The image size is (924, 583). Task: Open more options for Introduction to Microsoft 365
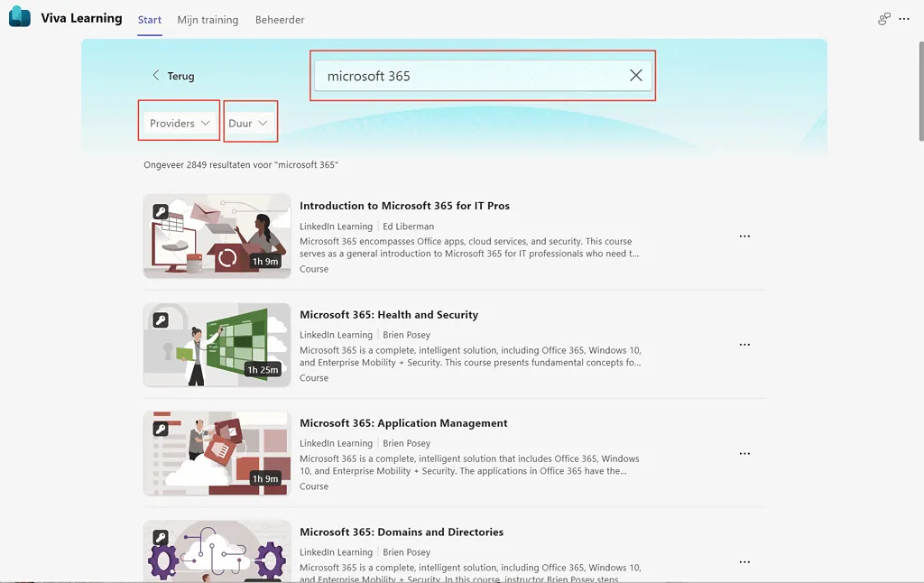pyautogui.click(x=744, y=236)
